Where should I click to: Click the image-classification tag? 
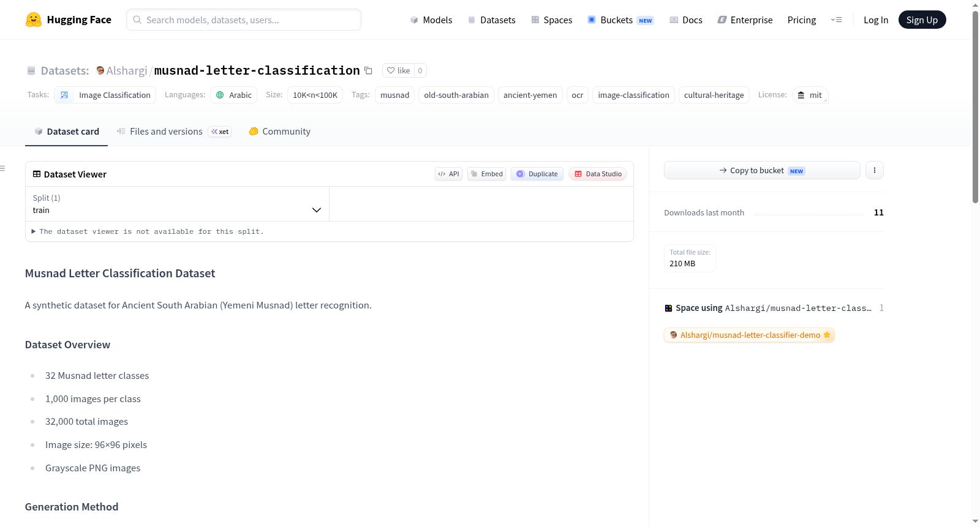click(x=633, y=95)
